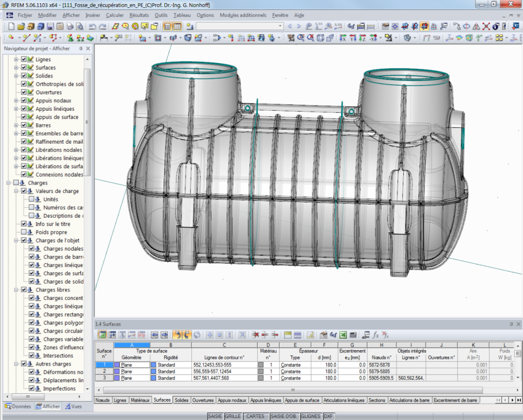
Task: Expand the Appuis nodaux tree node
Action: coord(16,101)
